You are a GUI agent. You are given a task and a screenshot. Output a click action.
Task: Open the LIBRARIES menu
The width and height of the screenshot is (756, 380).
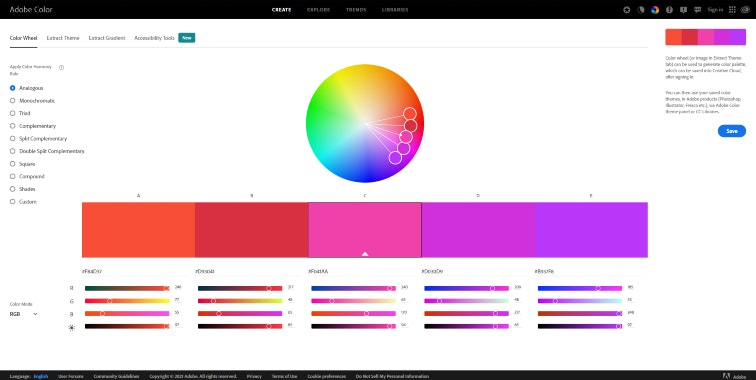[x=395, y=10]
